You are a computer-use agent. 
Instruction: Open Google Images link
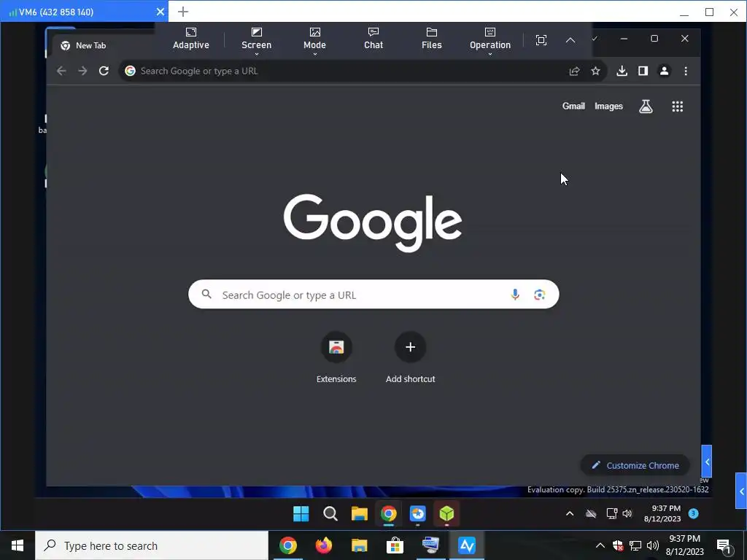point(609,106)
